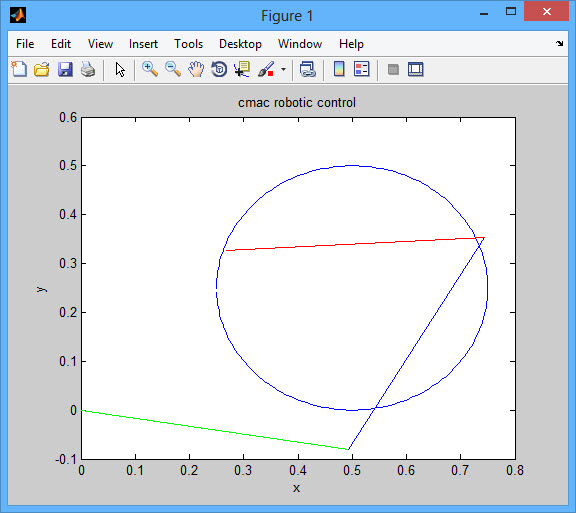Enable the Pan hand tool
Viewport: 576px width, 513px height.
(x=196, y=69)
